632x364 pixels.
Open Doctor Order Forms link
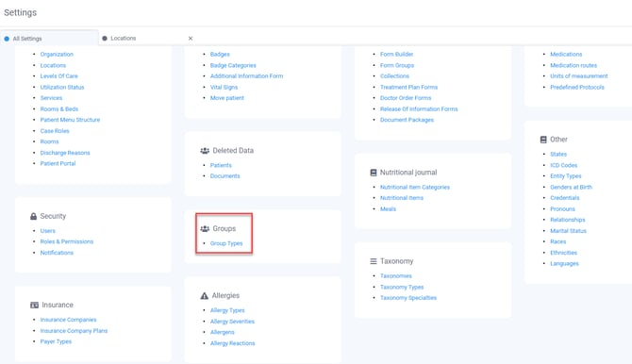tap(406, 98)
